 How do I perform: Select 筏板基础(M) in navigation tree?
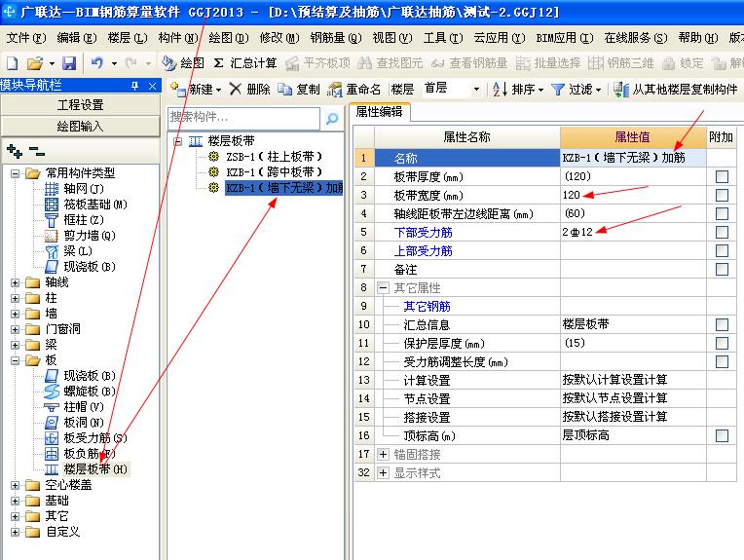pos(95,205)
